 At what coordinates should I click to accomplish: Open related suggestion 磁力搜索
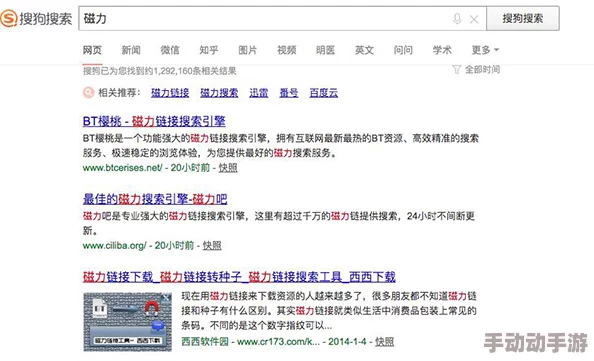click(219, 93)
